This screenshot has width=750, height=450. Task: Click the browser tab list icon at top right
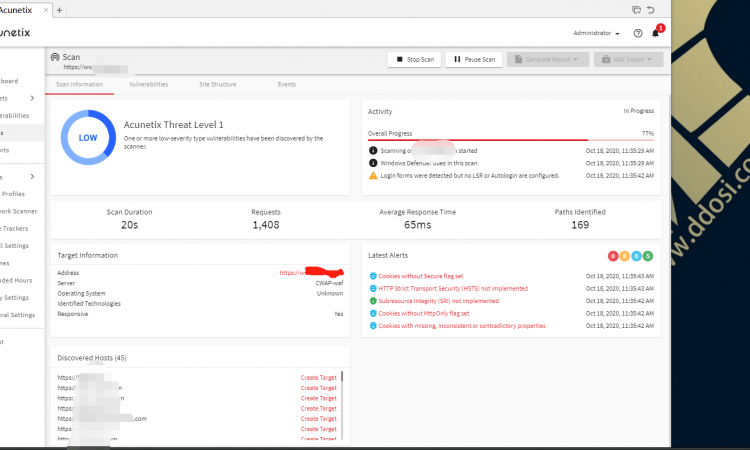pos(636,10)
